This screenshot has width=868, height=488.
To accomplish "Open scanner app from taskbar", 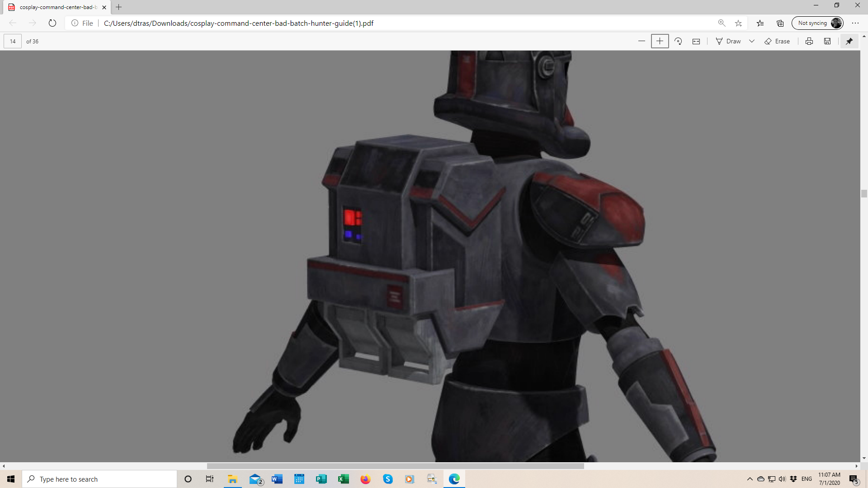I will click(x=432, y=479).
